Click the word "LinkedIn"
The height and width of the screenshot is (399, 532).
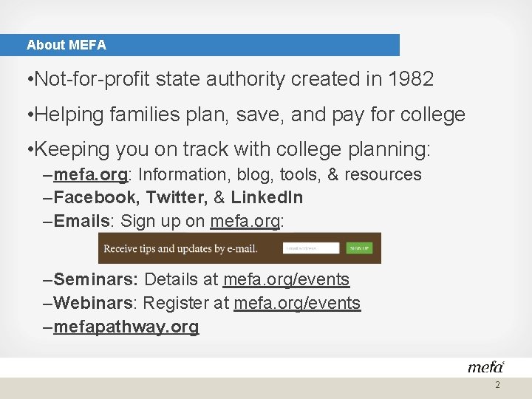coord(266,198)
